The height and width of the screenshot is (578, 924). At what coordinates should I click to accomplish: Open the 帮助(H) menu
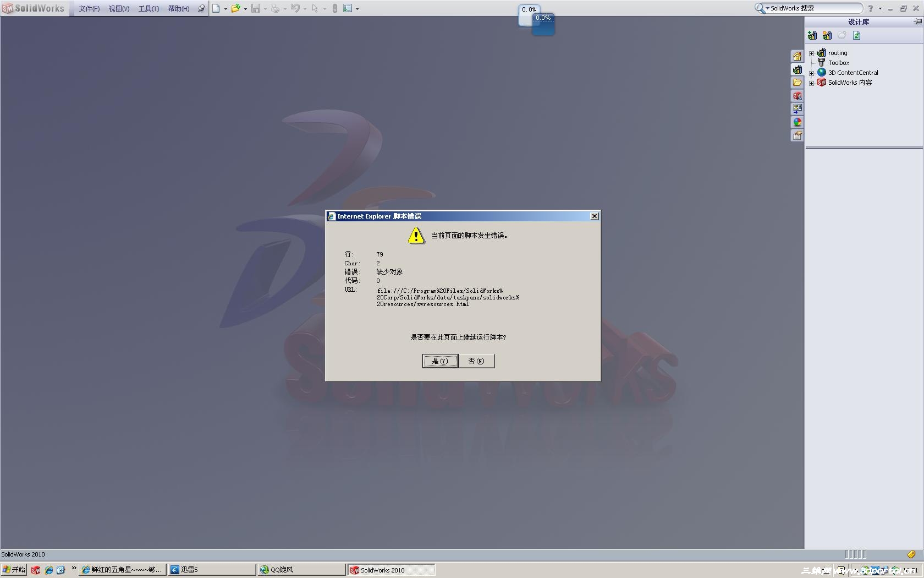tap(179, 9)
